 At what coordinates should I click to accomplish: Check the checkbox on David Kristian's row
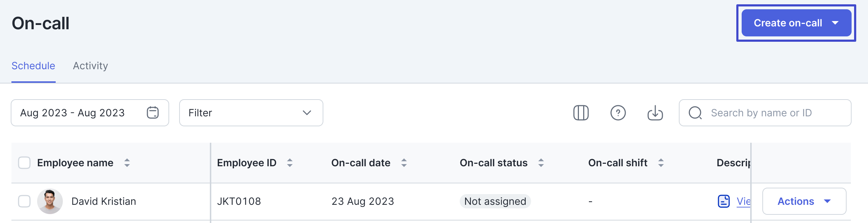[x=24, y=201]
